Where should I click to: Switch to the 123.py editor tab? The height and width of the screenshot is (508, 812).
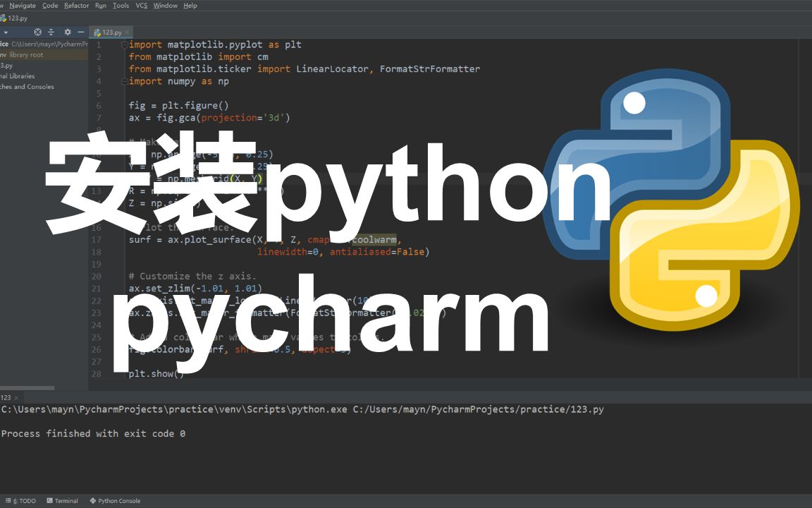tap(111, 32)
